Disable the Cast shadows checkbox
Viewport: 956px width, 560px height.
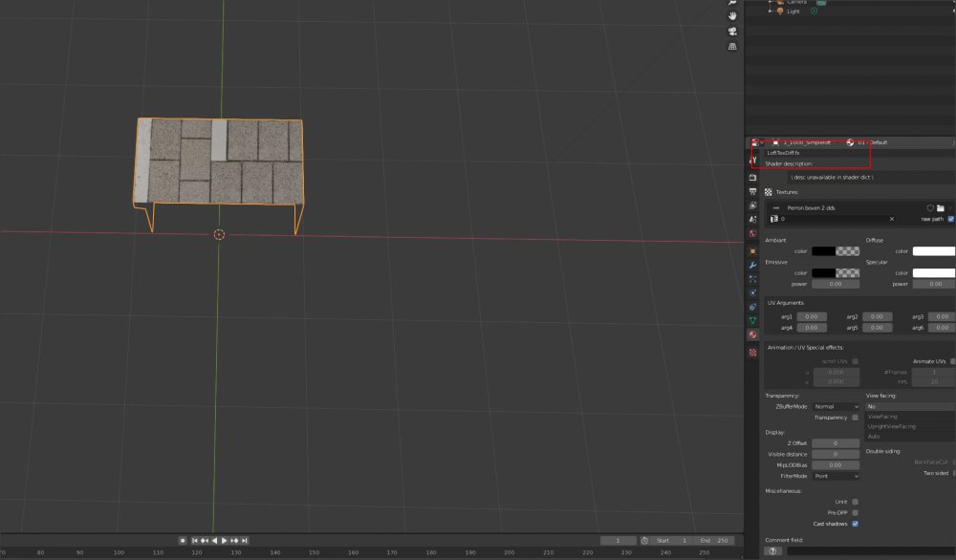pos(855,524)
